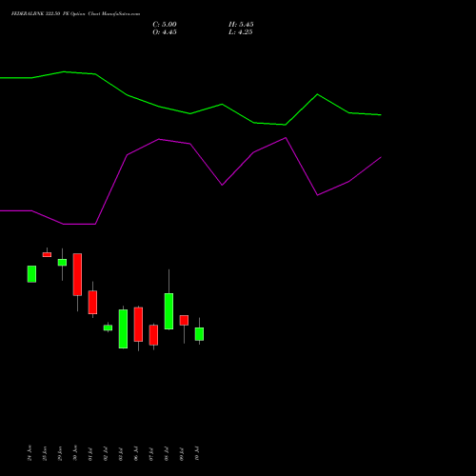Select the 06 Jul date label
Screen dimensions: 476x476
coord(136,454)
